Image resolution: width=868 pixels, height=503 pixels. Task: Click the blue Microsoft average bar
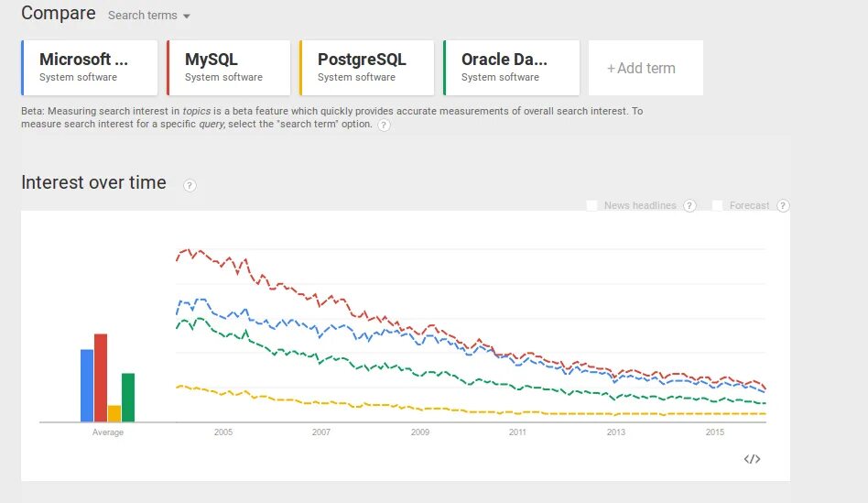point(87,385)
